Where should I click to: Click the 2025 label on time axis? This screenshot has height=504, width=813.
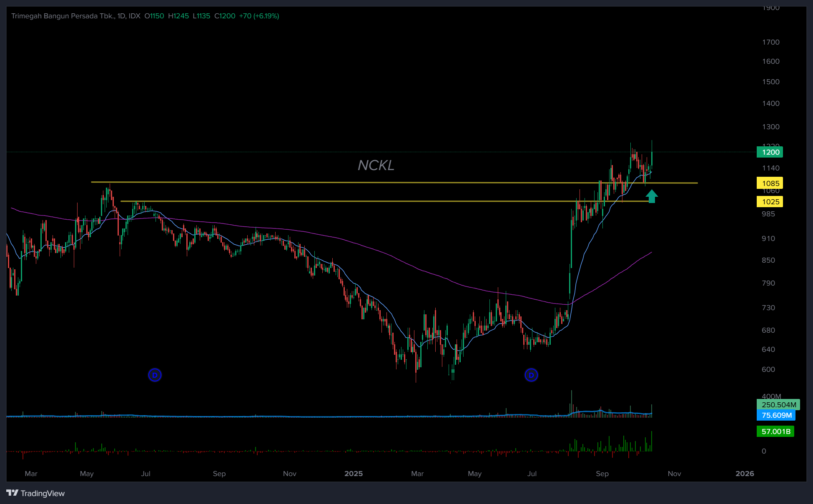353,474
